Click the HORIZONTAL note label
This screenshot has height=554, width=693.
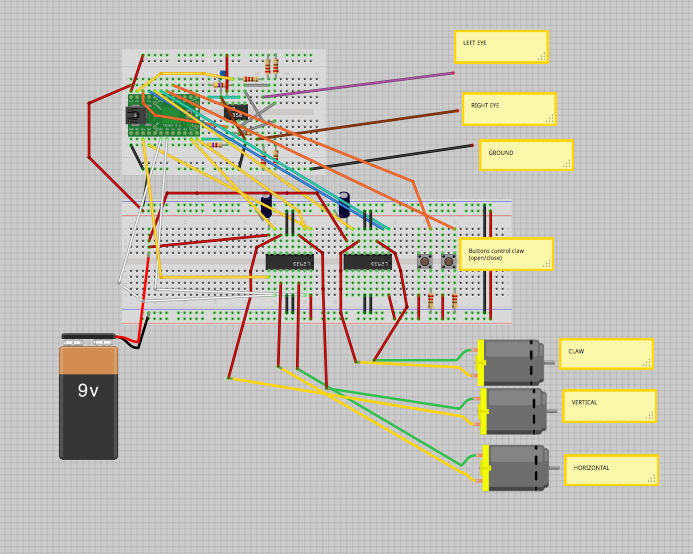click(612, 470)
